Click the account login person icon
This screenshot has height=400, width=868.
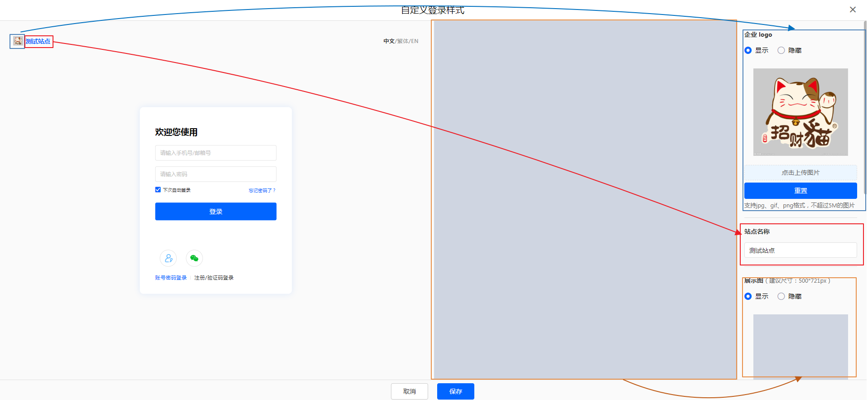pos(168,258)
